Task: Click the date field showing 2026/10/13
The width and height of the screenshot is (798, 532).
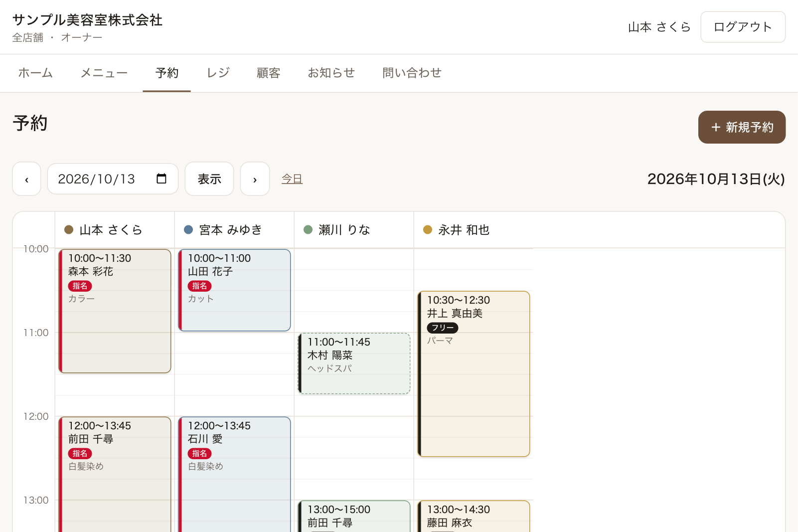Action: [113, 179]
